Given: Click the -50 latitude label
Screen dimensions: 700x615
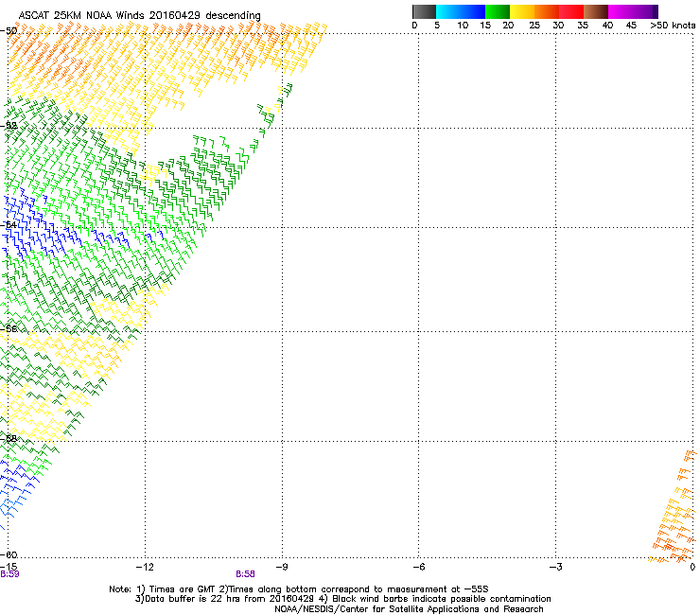Looking at the screenshot, I should [x=9, y=31].
